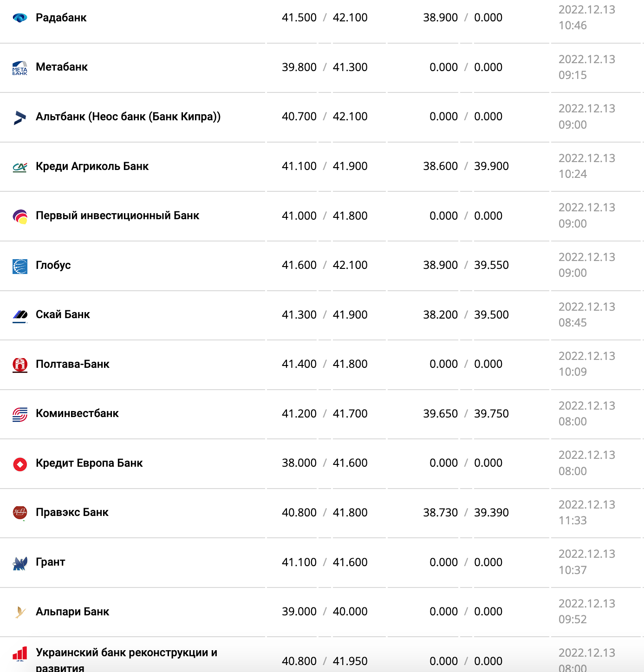Click the Креди Агриколь Банк logo
The height and width of the screenshot is (672, 644).
pos(20,167)
